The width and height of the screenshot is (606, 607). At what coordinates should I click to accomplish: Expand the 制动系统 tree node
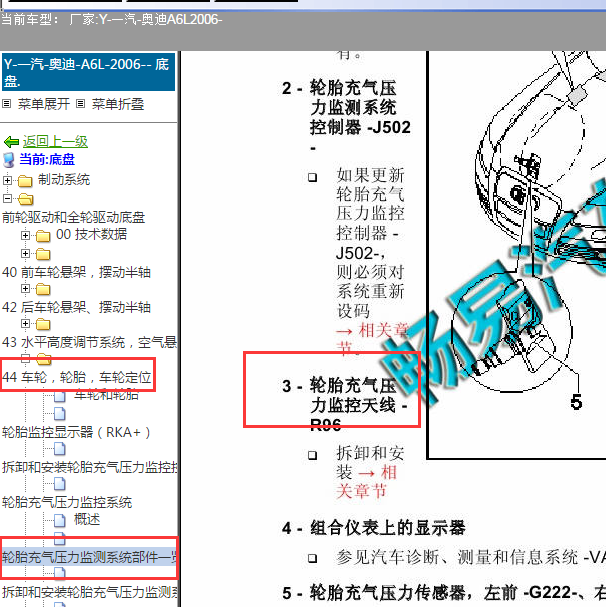tap(7, 180)
